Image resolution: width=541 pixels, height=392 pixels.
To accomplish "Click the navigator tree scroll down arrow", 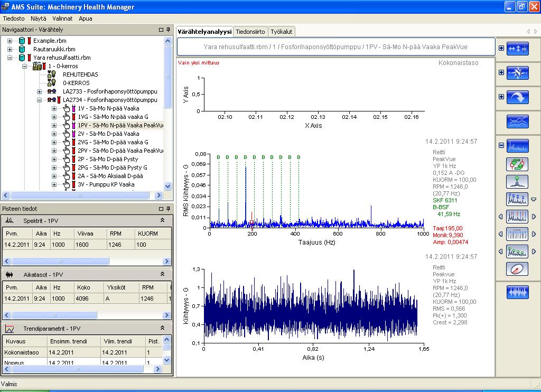I will pos(167,186).
